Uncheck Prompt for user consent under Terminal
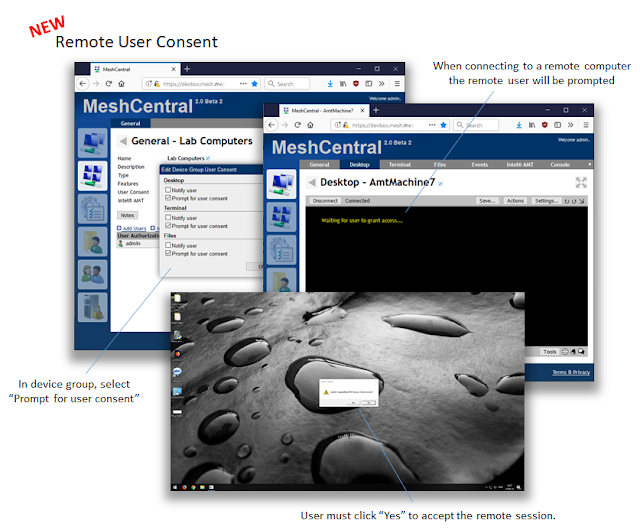640x530 pixels. 168,225
